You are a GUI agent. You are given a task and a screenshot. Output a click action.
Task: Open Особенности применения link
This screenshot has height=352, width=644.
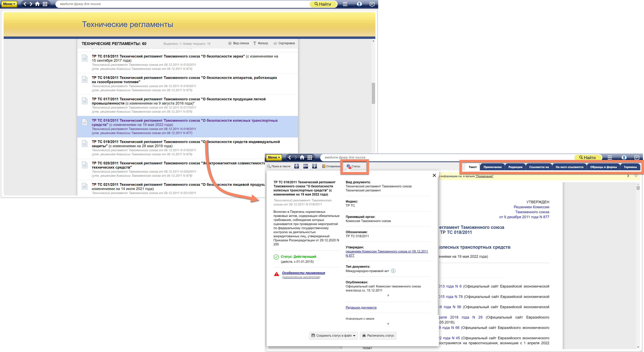[303, 273]
